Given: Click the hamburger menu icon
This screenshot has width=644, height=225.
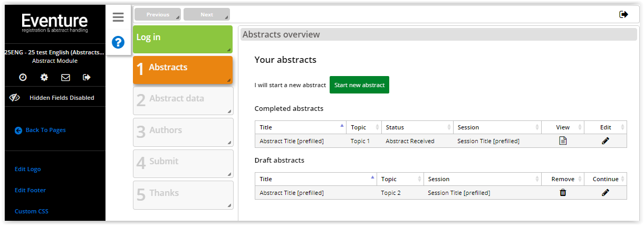Looking at the screenshot, I should [118, 17].
